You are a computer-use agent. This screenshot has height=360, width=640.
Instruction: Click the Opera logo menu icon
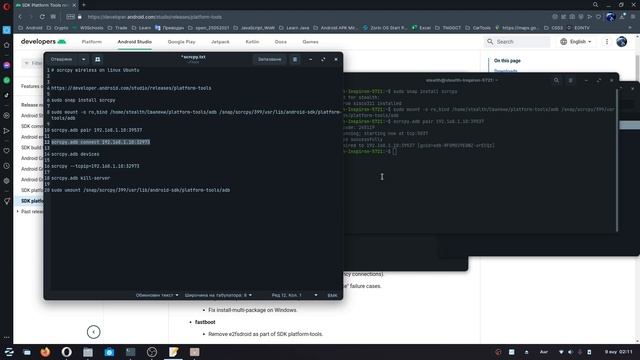tap(6, 6)
